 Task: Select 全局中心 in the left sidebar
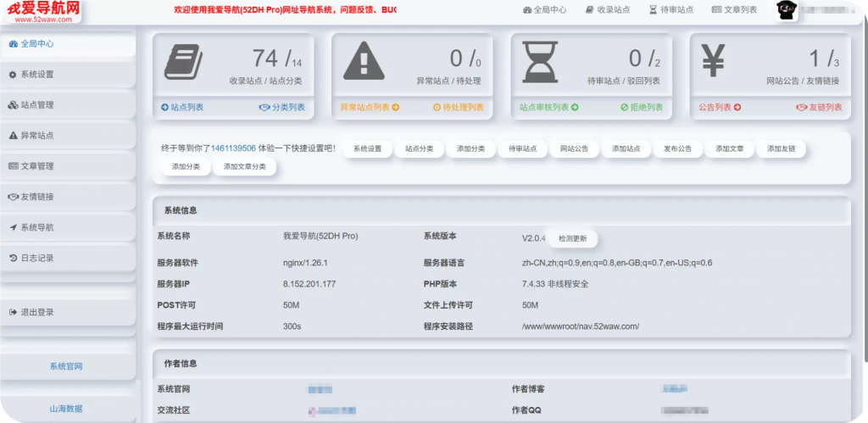click(x=68, y=44)
